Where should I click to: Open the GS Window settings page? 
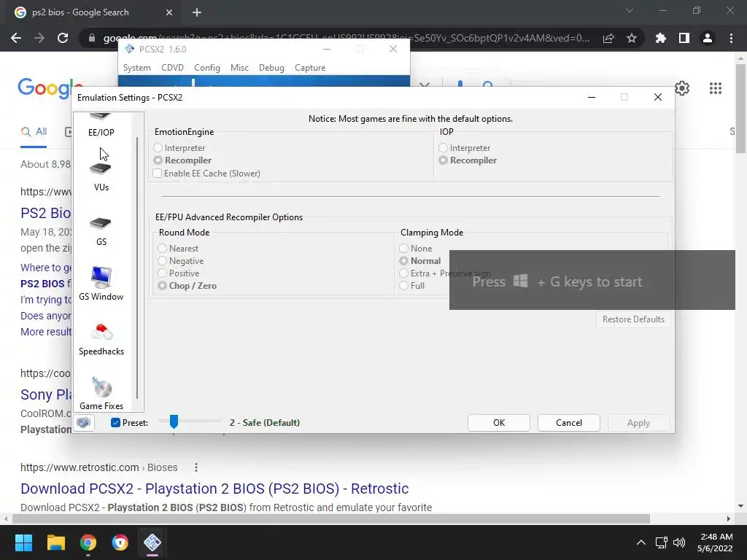(x=101, y=284)
